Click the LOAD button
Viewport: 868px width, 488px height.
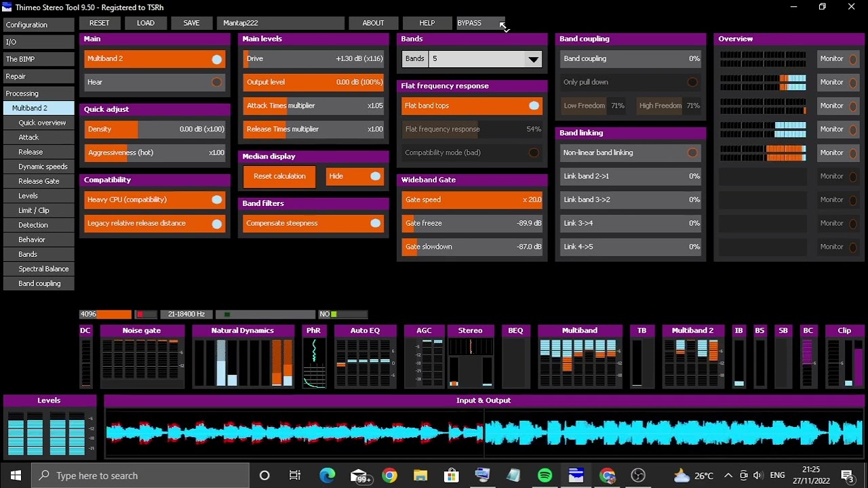point(145,23)
